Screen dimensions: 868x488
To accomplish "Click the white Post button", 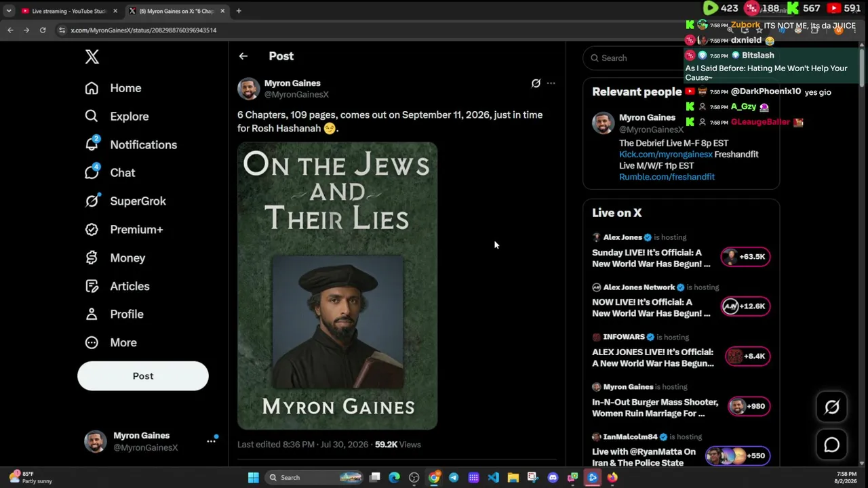I will (143, 376).
